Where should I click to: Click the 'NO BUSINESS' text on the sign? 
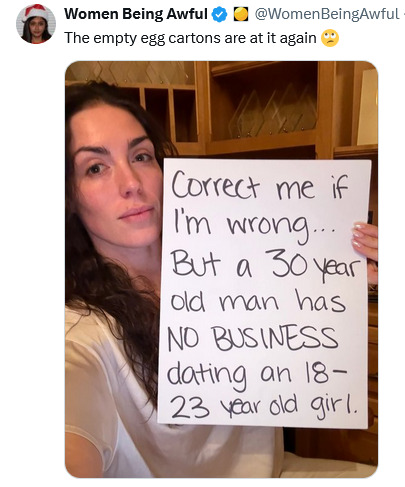pos(253,338)
